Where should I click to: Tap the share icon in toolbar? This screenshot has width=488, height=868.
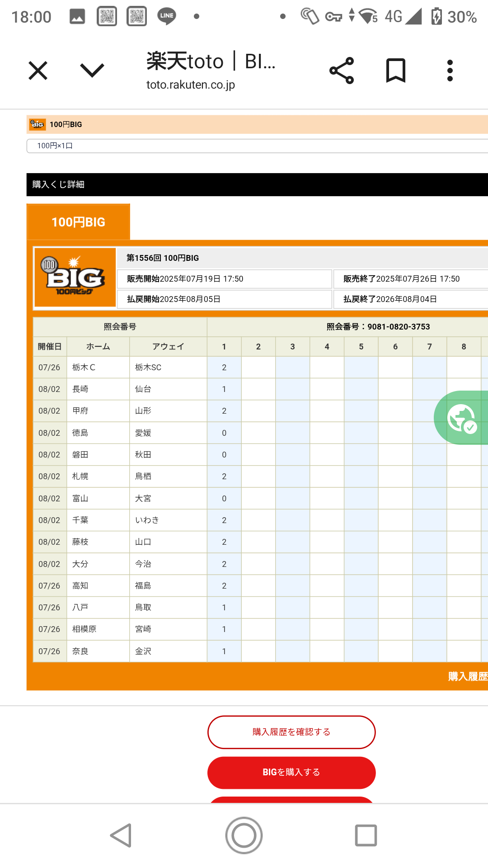(x=342, y=71)
